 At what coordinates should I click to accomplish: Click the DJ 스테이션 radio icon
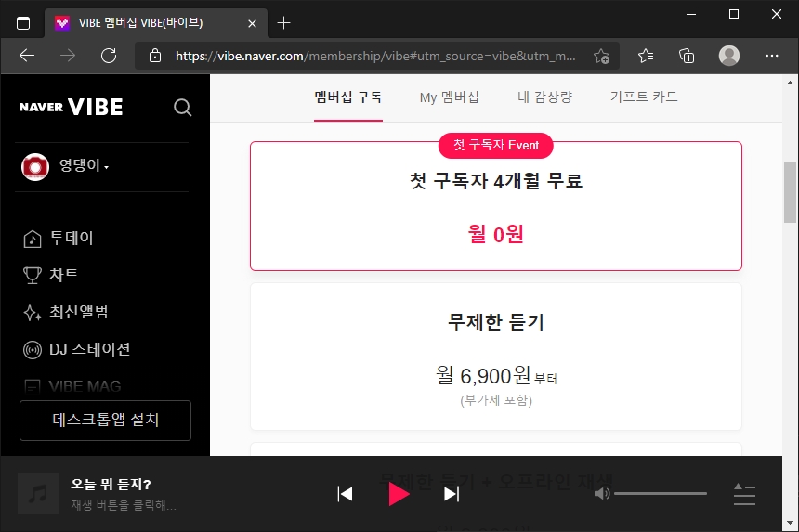(x=33, y=350)
